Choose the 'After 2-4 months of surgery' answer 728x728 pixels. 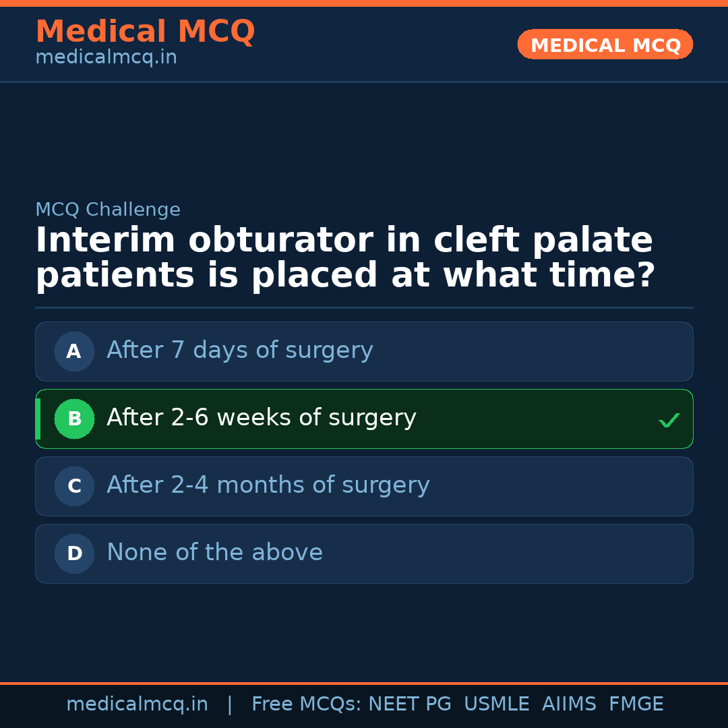268,485
